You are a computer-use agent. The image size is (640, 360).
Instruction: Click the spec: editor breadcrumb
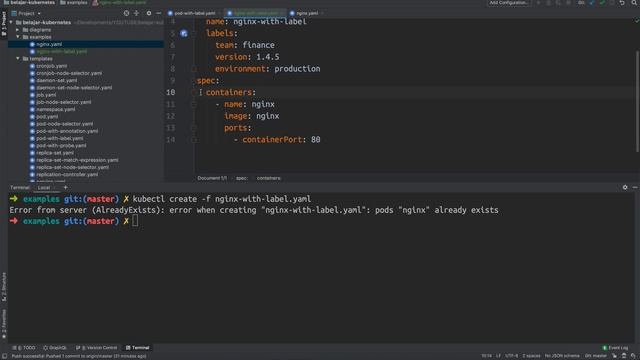(x=242, y=178)
